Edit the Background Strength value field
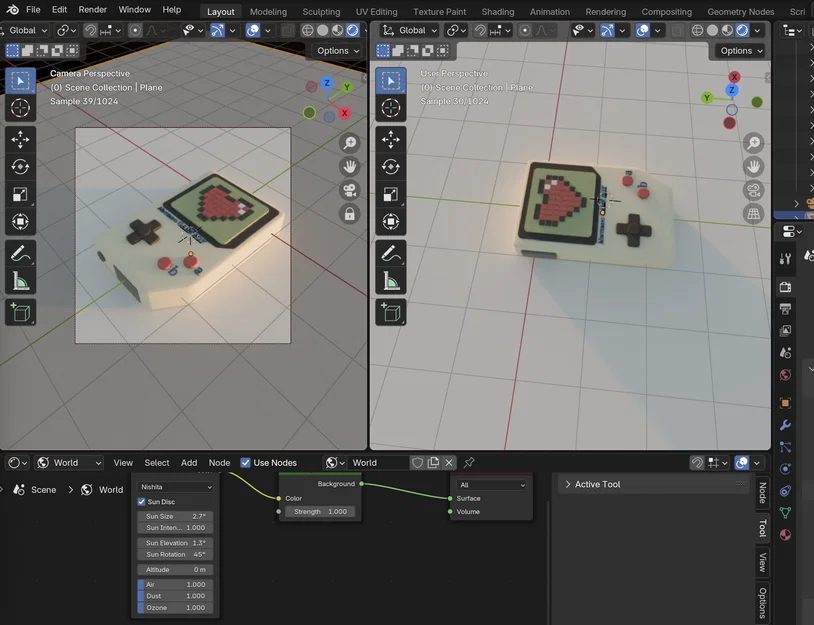 [320, 511]
